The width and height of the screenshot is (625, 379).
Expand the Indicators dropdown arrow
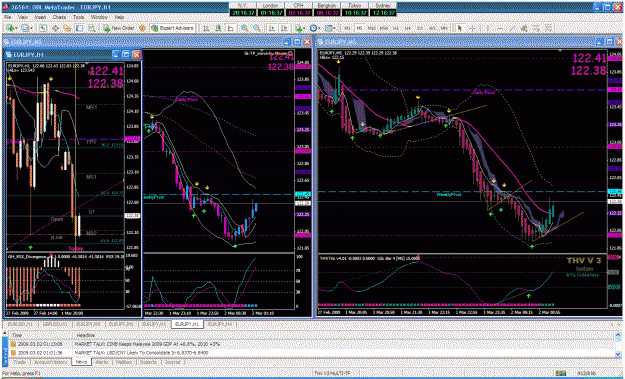pyautogui.click(x=304, y=28)
